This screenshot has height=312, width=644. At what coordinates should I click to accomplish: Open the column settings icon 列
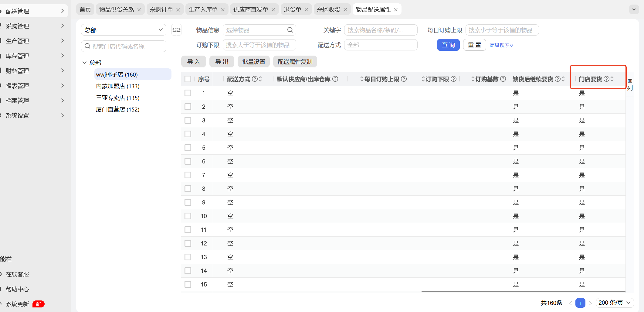[630, 84]
